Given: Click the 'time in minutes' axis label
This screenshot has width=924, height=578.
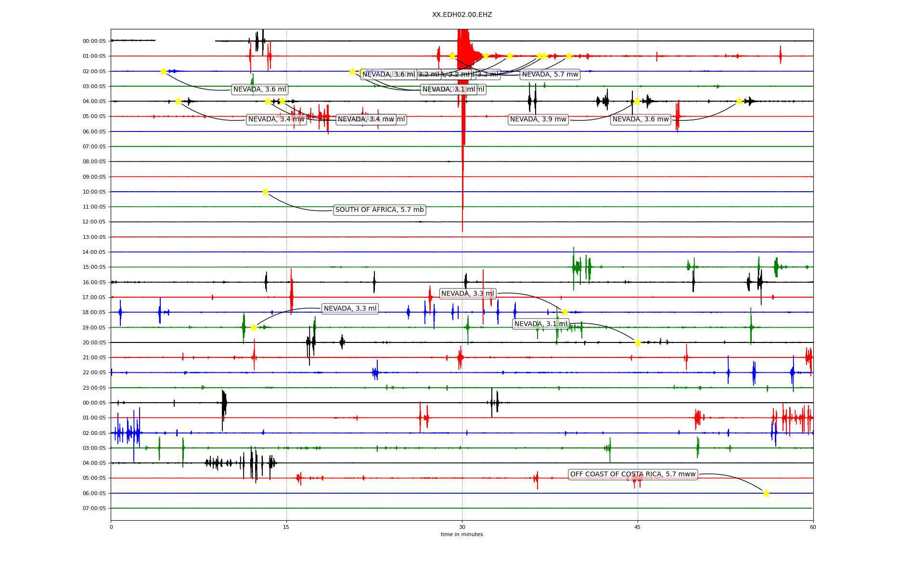Looking at the screenshot, I should (462, 534).
